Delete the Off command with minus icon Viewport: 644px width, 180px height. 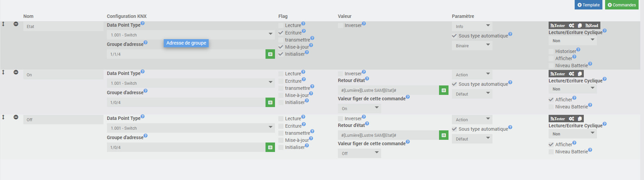[16, 117]
